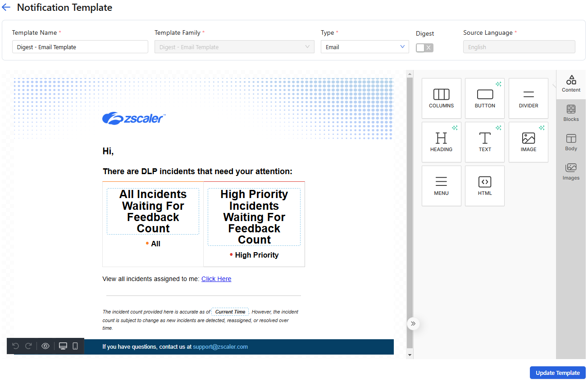Switch to the Blocks tab

point(571,113)
